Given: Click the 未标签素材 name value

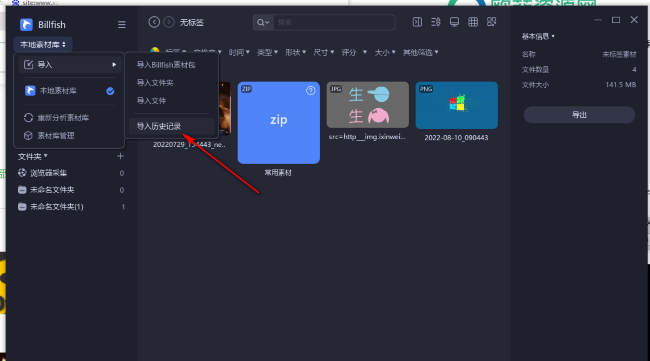Looking at the screenshot, I should coord(619,54).
